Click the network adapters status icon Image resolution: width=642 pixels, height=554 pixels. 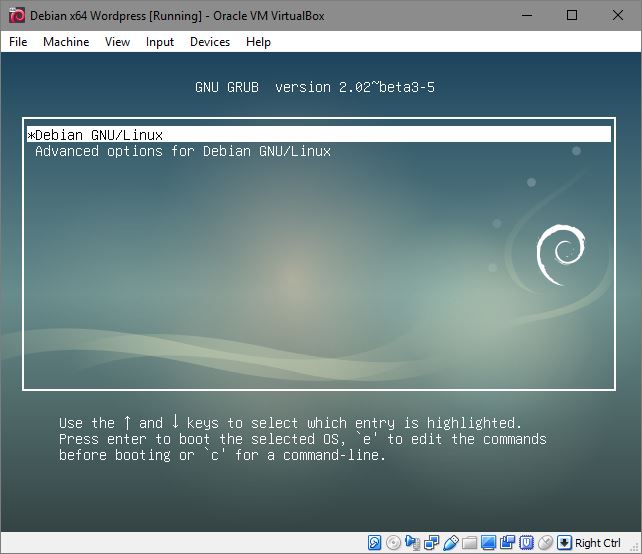432,543
